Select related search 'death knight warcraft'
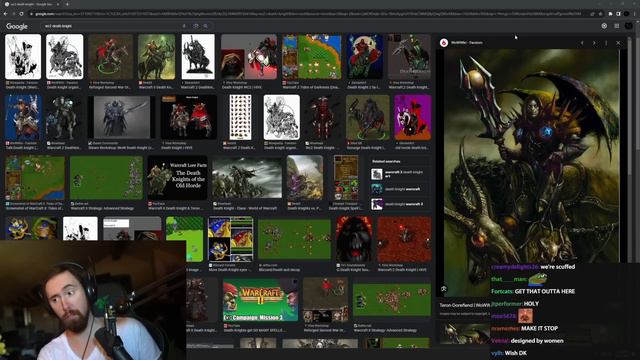This screenshot has height=360, width=640. 400,189
